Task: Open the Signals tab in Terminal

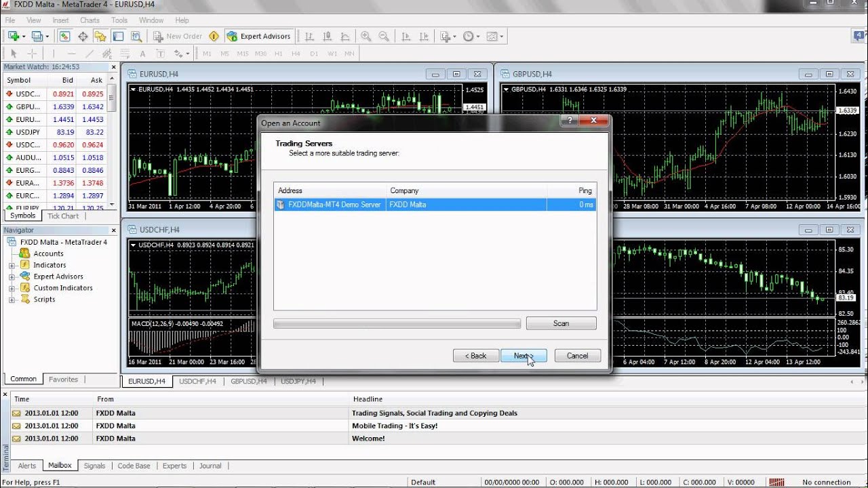Action: [x=94, y=466]
